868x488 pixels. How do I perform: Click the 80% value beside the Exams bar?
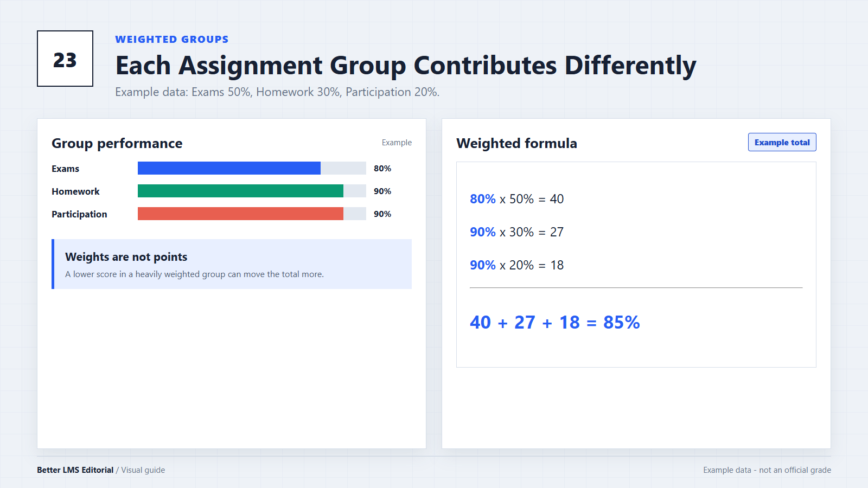click(x=382, y=169)
